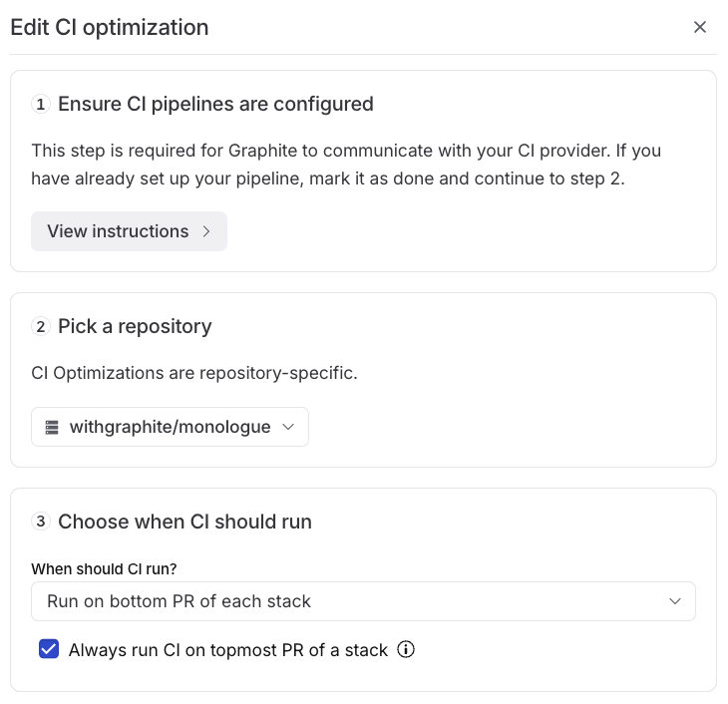The width and height of the screenshot is (728, 704).
Task: Click the info icon beside topmost PR option
Action: [x=406, y=650]
